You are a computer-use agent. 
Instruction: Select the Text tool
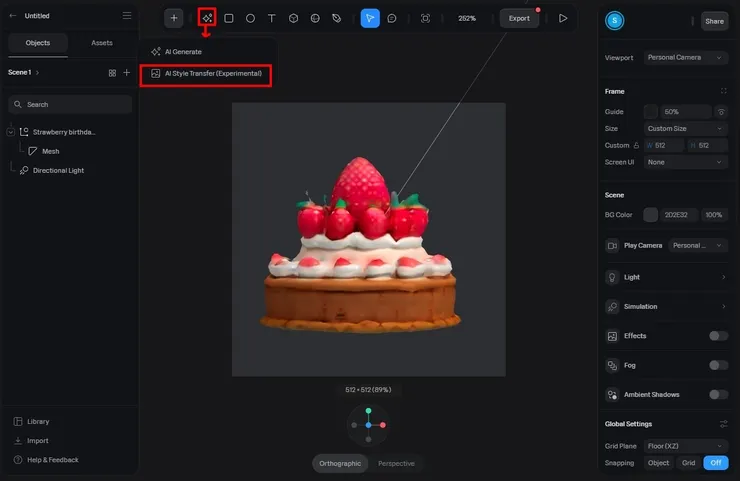(x=271, y=18)
